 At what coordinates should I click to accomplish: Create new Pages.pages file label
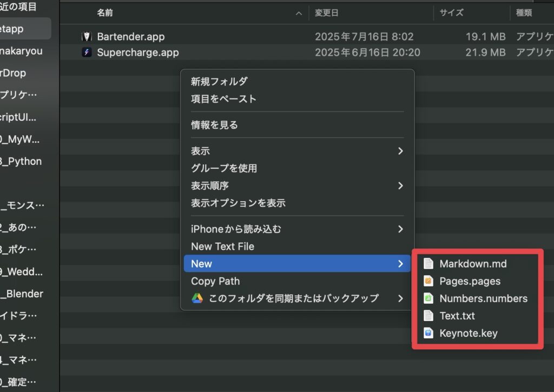pyautogui.click(x=470, y=281)
